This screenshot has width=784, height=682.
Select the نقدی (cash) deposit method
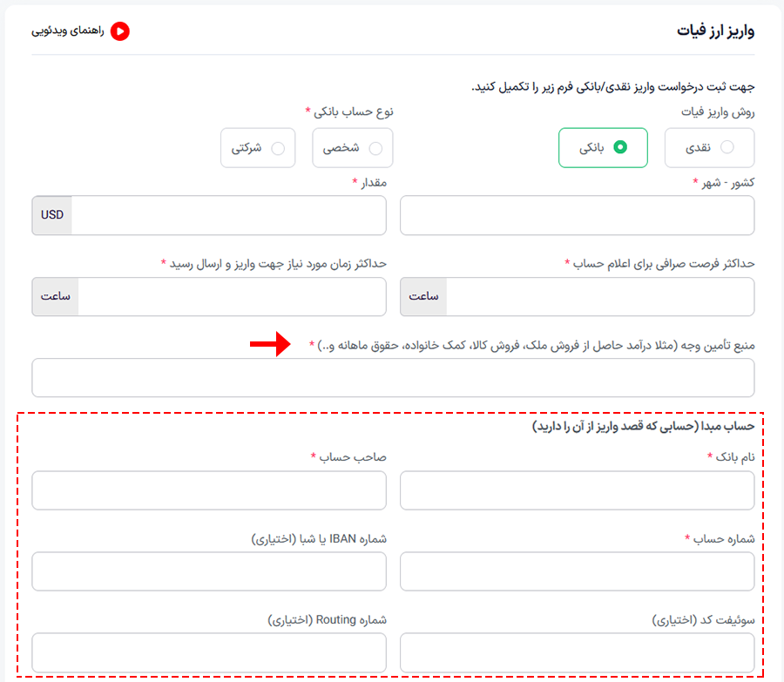pyautogui.click(x=709, y=147)
